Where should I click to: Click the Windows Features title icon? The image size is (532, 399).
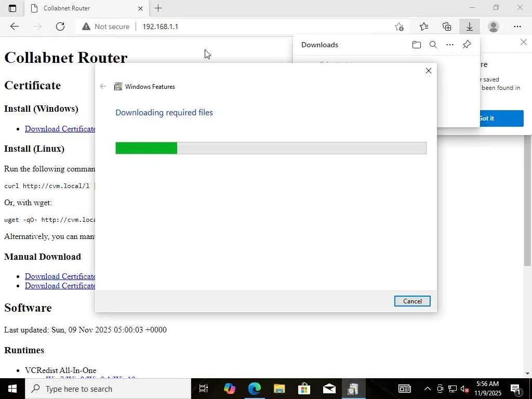[x=118, y=87]
